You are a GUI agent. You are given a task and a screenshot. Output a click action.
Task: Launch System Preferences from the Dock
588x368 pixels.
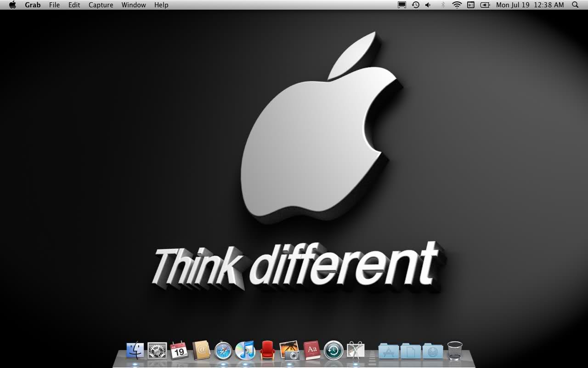point(157,351)
